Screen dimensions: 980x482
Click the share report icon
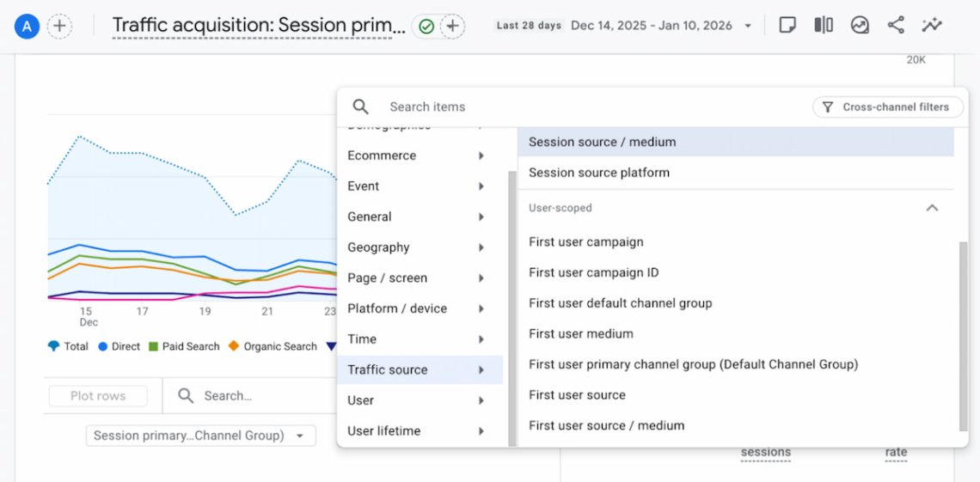click(896, 25)
